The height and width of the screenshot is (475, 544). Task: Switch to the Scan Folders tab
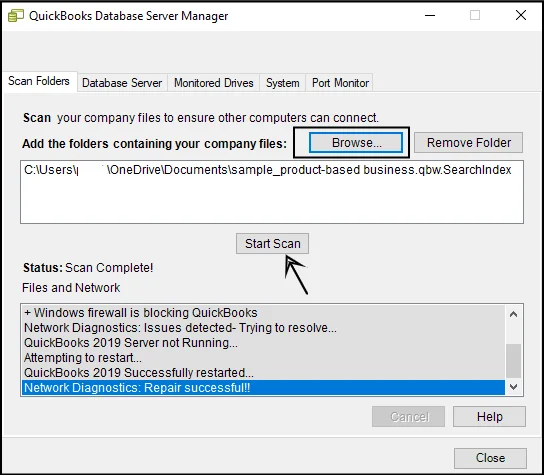click(x=39, y=81)
